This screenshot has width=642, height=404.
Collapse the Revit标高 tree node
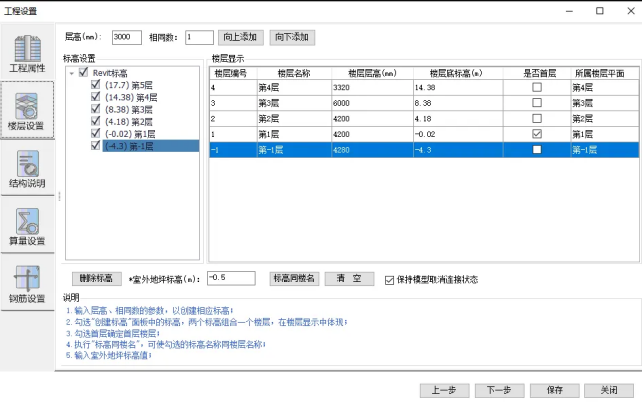[x=71, y=73]
